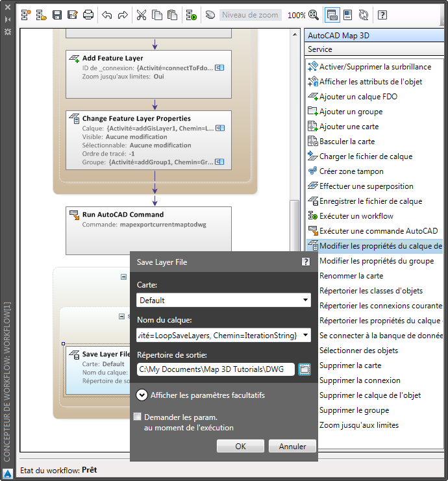Check Demander les param. au moment de l'exécution
Viewport: 448px width, 481px height.
[x=138, y=417]
